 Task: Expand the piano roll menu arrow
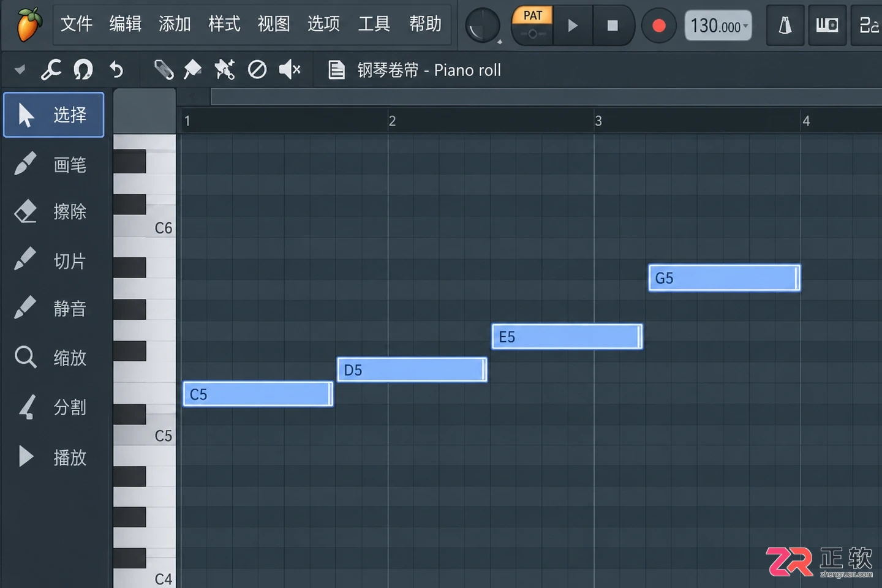tap(20, 70)
